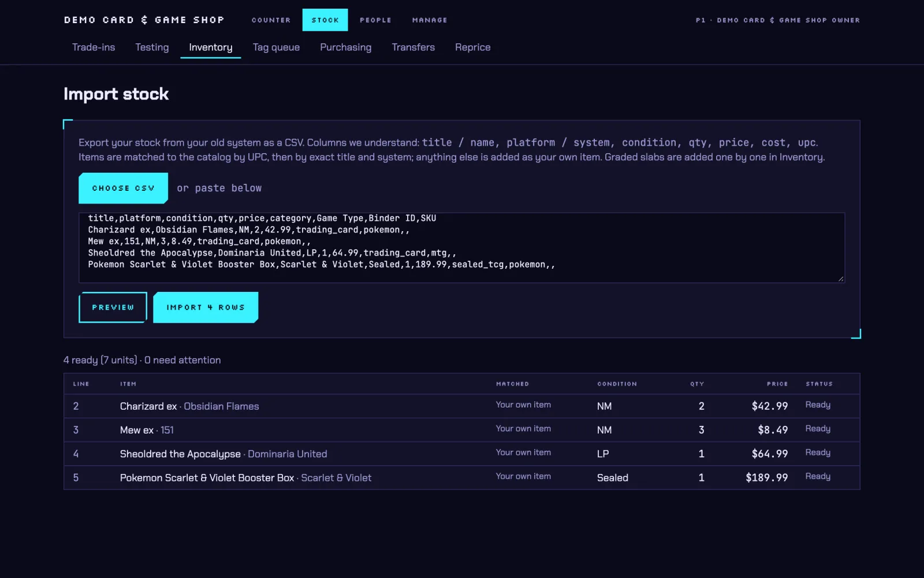This screenshot has width=924, height=578.
Task: Click the LP condition cell
Action: click(603, 454)
